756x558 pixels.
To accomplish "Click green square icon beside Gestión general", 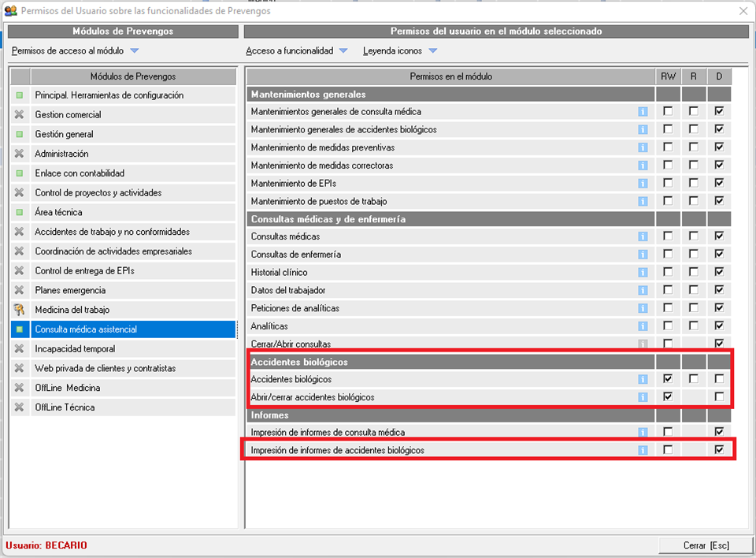I will pyautogui.click(x=20, y=134).
